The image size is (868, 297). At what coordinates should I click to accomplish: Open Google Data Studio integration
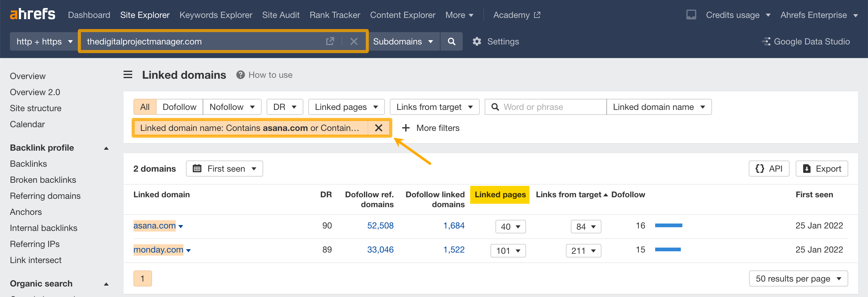(x=806, y=41)
